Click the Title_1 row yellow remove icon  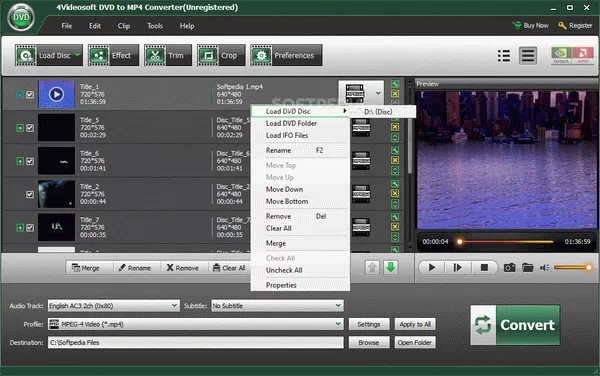click(395, 93)
